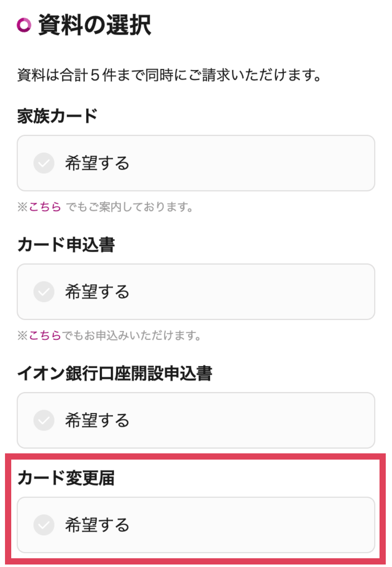The image size is (392, 567).
Task: Click the check circle icon under イオン銀行口座開設申込書
Action: click(44, 420)
